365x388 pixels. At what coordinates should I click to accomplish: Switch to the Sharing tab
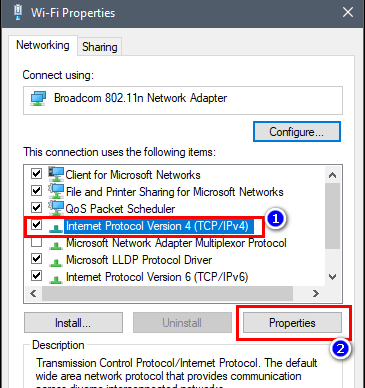pos(100,47)
